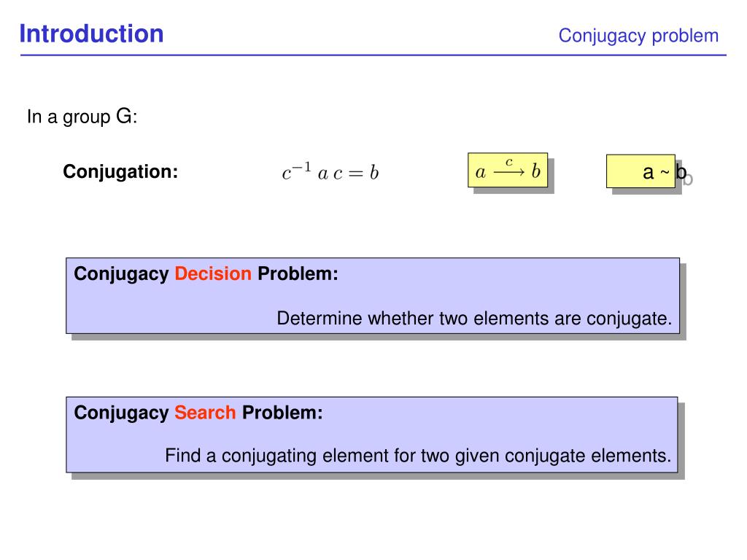Click the Conjugacy problem header text

[x=638, y=36]
